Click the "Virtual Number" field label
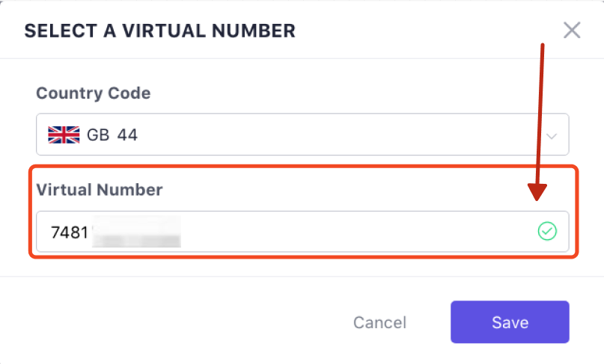 (100, 190)
